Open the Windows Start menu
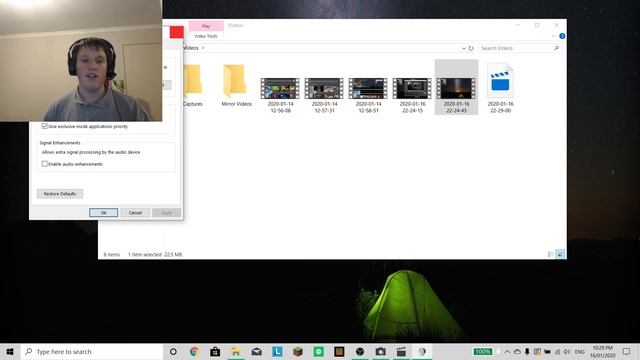The width and height of the screenshot is (640, 360). (10, 351)
